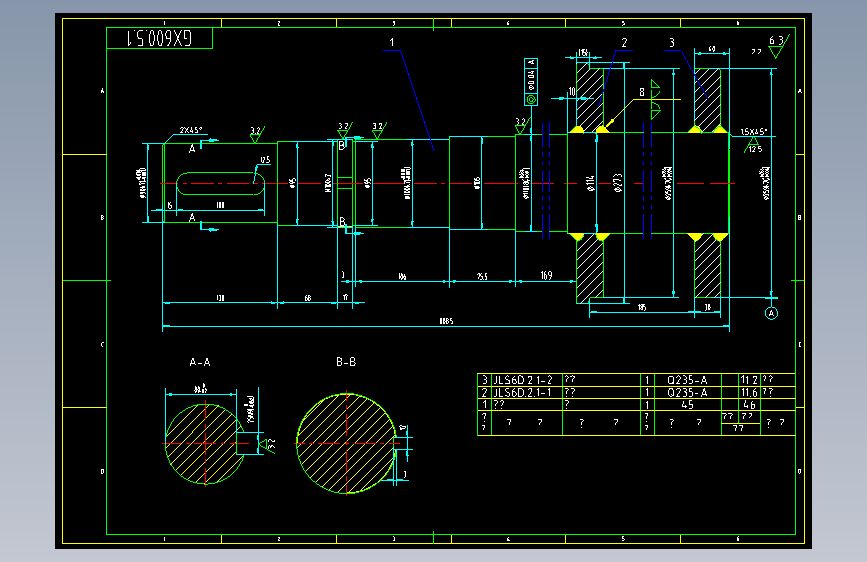Select the 3.2 roughness mark on A-A keyway
This screenshot has width=867, height=562.
pos(269,445)
